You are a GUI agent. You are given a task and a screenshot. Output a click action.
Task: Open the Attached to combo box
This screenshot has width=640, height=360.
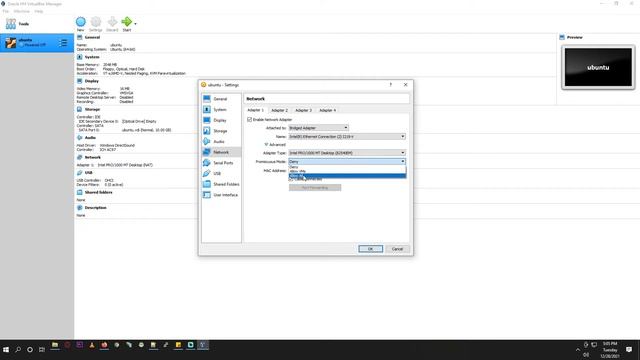(x=318, y=128)
